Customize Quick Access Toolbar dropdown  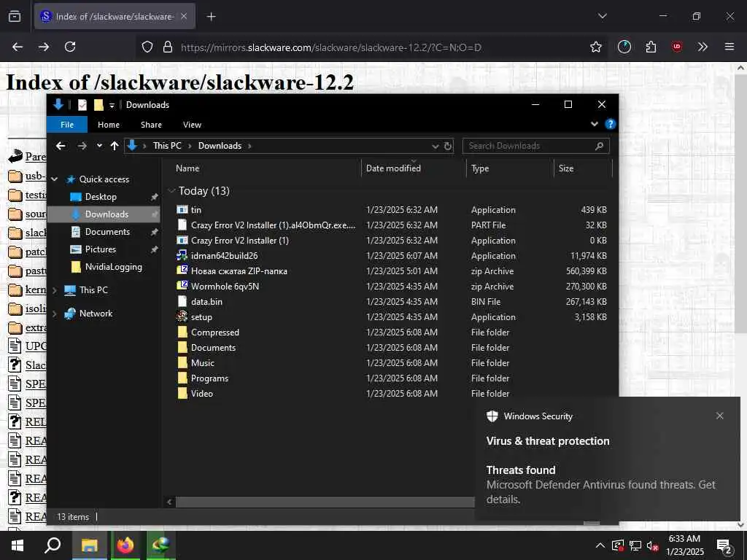coord(112,105)
